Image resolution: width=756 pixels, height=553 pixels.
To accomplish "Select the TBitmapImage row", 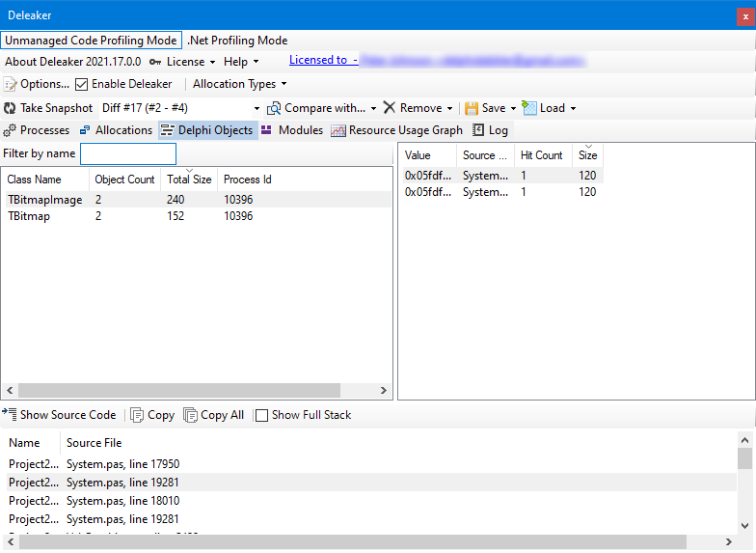I will (x=197, y=200).
